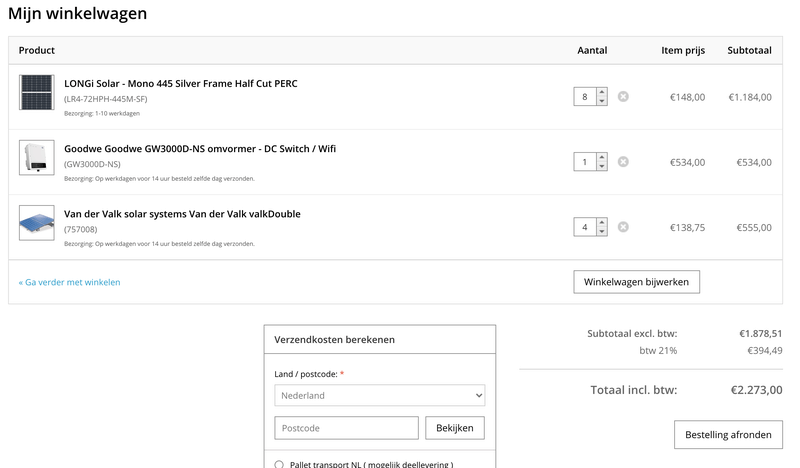Click the Bekijken button
800x468 pixels.
click(x=455, y=428)
